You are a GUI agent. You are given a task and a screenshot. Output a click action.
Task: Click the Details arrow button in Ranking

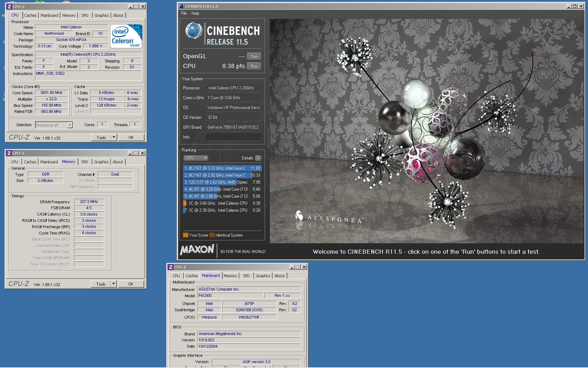tap(258, 158)
